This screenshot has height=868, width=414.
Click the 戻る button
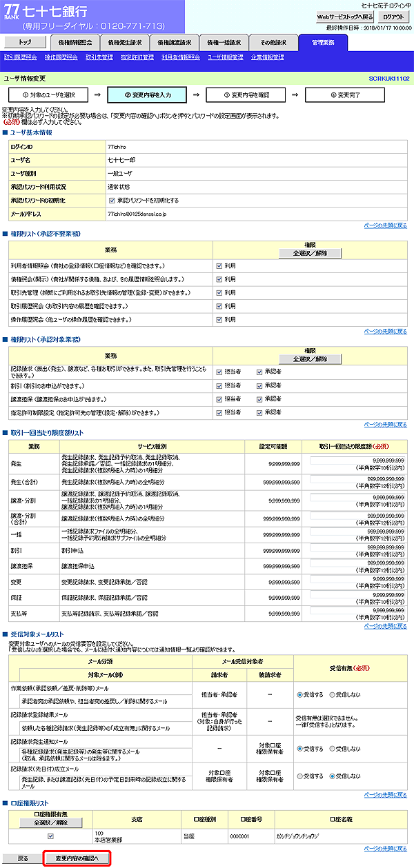click(22, 859)
